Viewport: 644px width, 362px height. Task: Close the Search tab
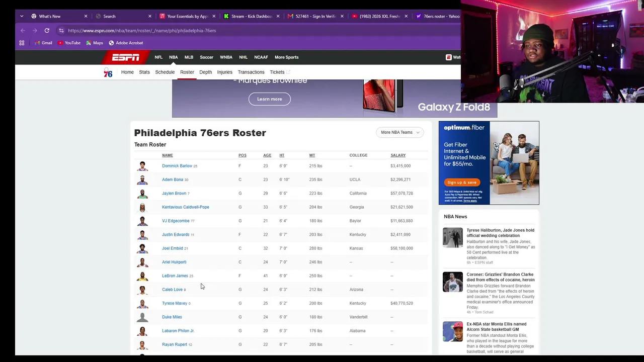click(x=150, y=16)
